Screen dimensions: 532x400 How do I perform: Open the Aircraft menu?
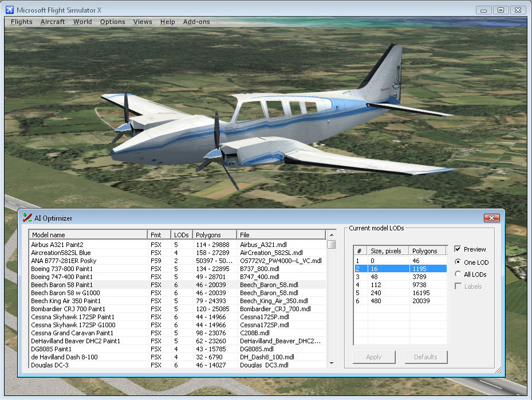pyautogui.click(x=53, y=22)
